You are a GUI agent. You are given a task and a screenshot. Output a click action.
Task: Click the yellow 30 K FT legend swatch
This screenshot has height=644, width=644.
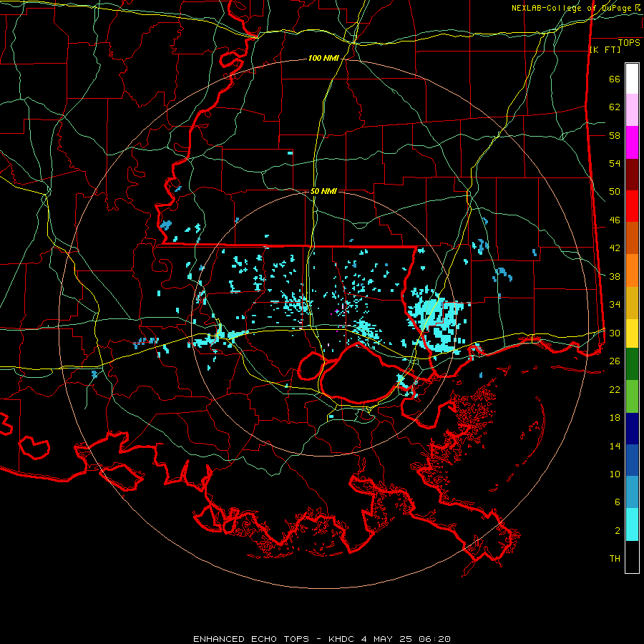click(632, 333)
